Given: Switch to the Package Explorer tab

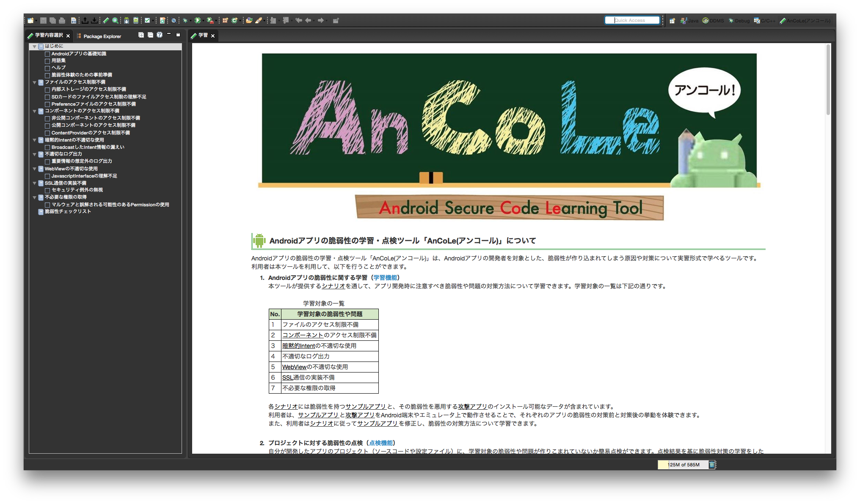Looking at the screenshot, I should point(102,36).
